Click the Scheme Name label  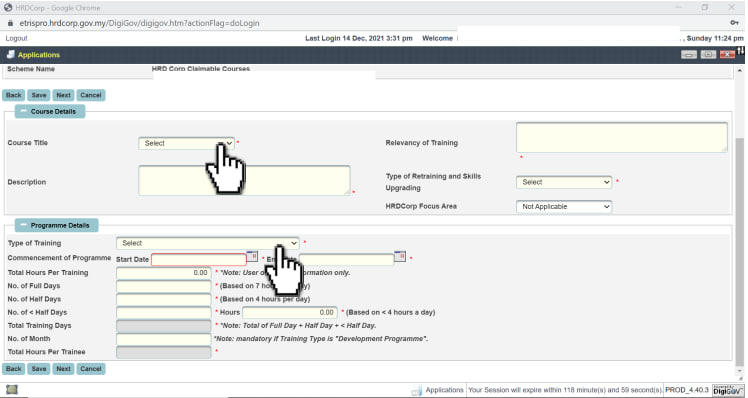point(31,69)
